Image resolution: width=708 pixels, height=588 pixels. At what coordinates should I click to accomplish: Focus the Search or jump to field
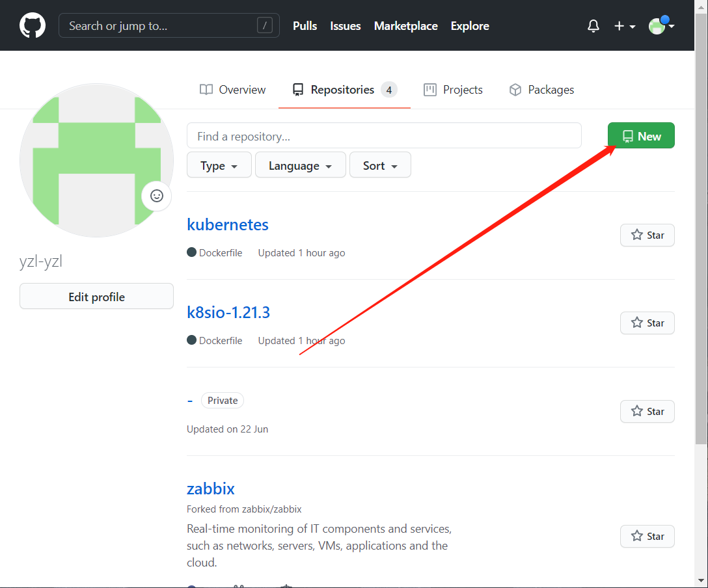coord(169,25)
